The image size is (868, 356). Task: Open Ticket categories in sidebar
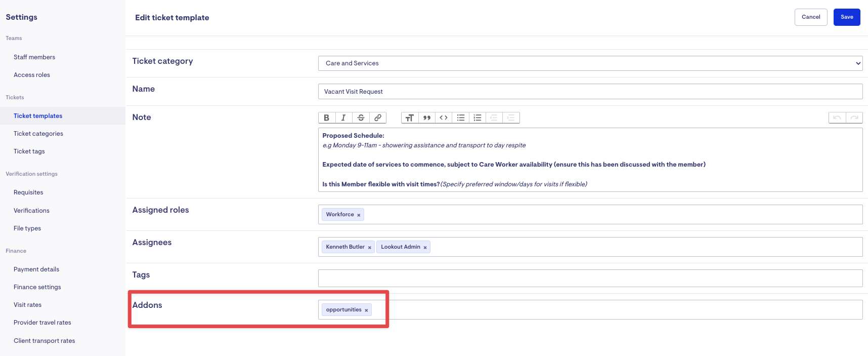(x=38, y=134)
